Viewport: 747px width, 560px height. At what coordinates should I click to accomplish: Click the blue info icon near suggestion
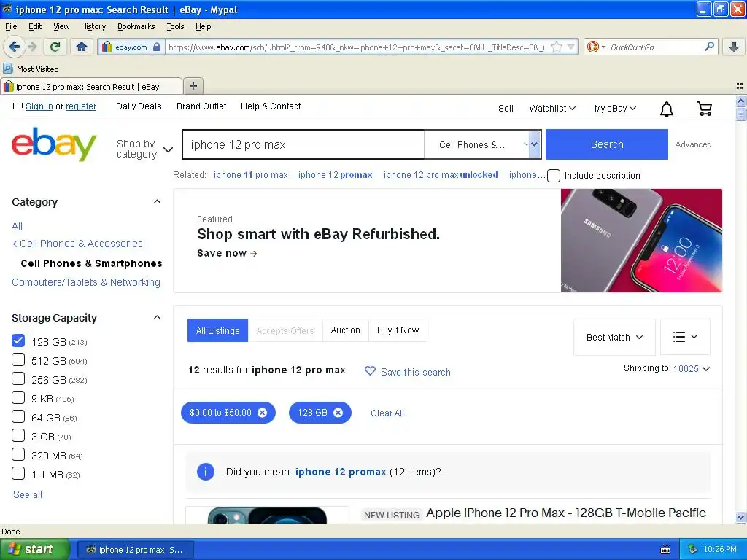[x=206, y=472]
